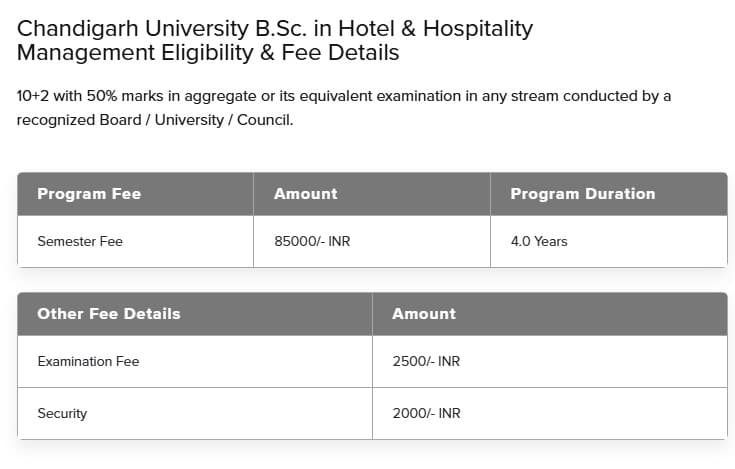This screenshot has width=735, height=469.
Task: Click the 2000/- INR amount
Action: click(426, 413)
